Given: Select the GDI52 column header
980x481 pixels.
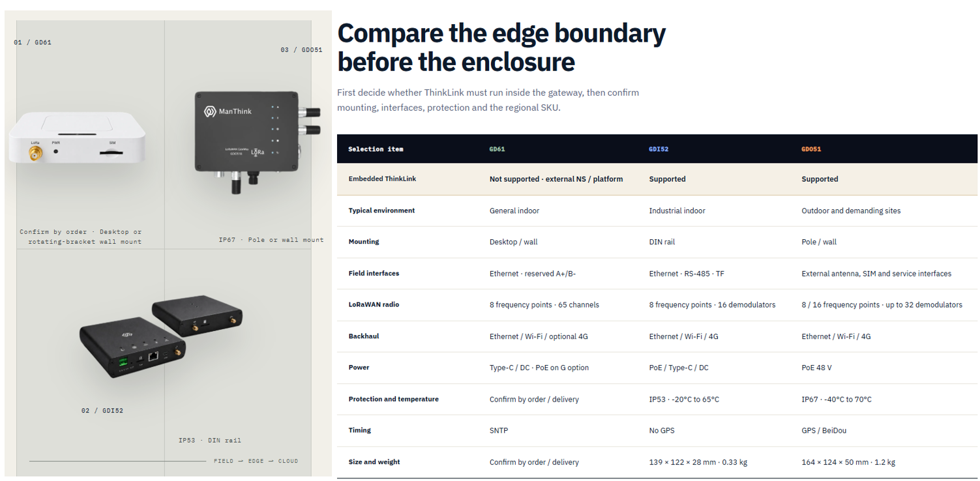Looking at the screenshot, I should 659,149.
